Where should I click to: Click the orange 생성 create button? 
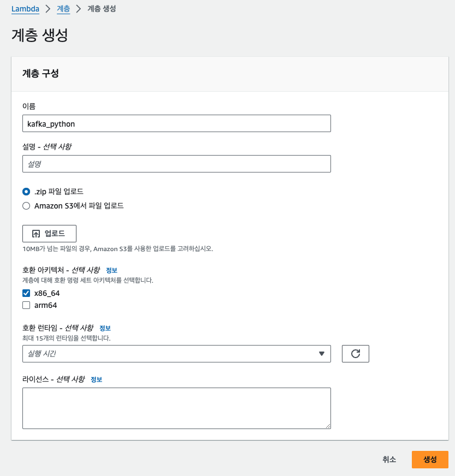coord(430,459)
